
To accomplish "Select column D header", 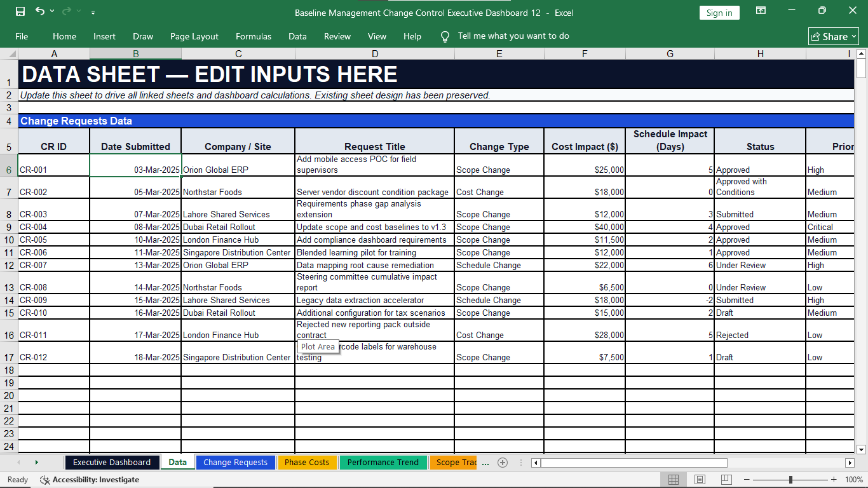I will [375, 54].
